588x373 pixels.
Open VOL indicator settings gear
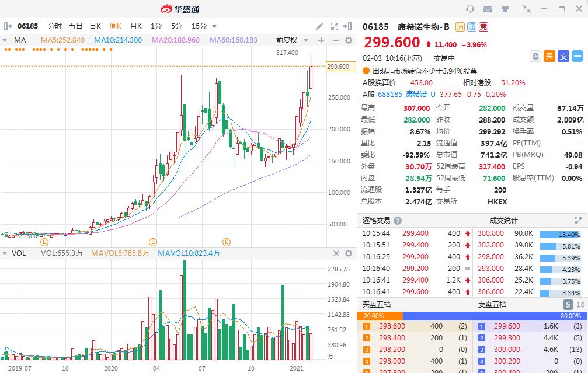pyautogui.click(x=349, y=253)
